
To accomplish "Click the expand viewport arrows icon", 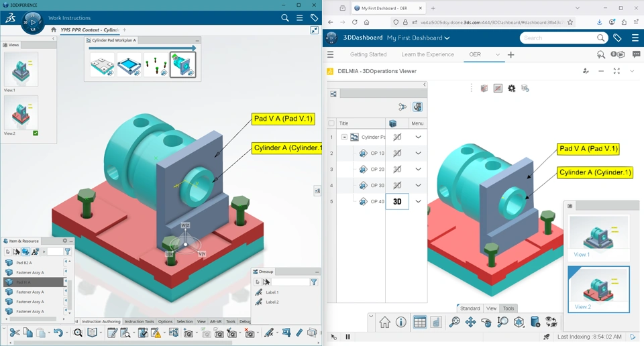I will (x=314, y=30).
